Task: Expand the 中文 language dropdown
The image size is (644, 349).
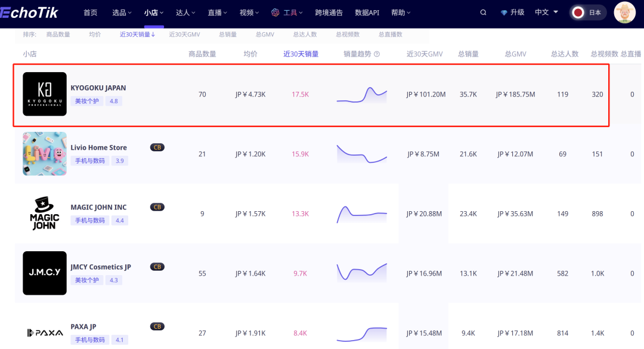Action: pyautogui.click(x=546, y=13)
